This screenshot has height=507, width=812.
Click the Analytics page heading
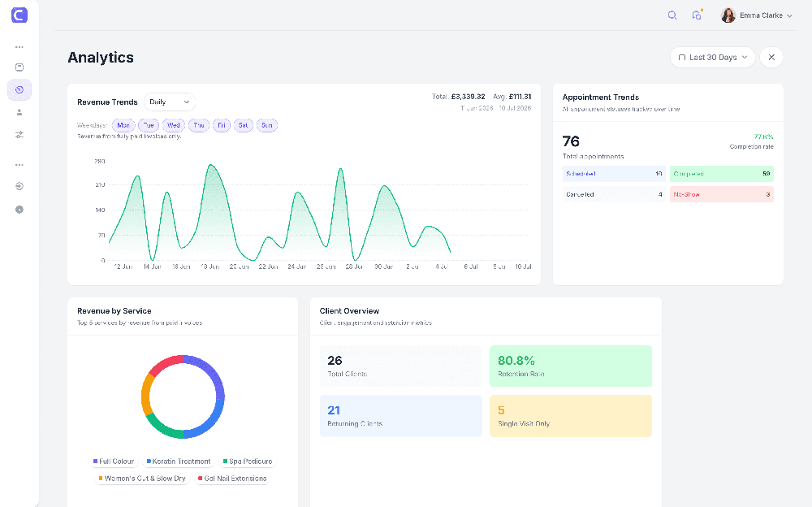(x=101, y=58)
